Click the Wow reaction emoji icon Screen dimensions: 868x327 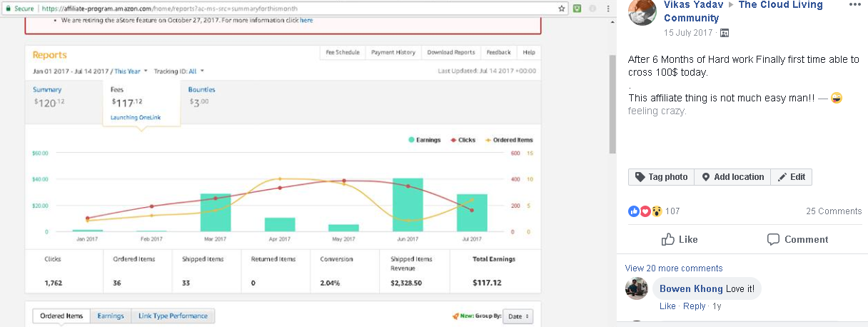(656, 211)
